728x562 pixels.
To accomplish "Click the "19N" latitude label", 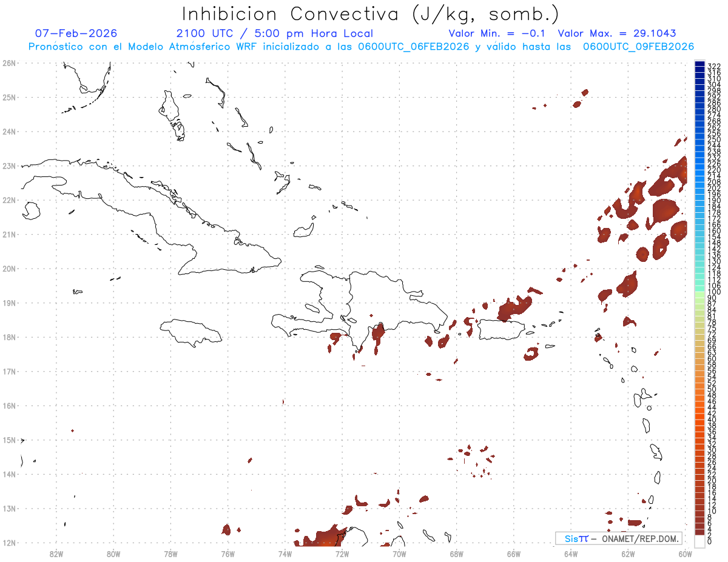I will tap(9, 303).
